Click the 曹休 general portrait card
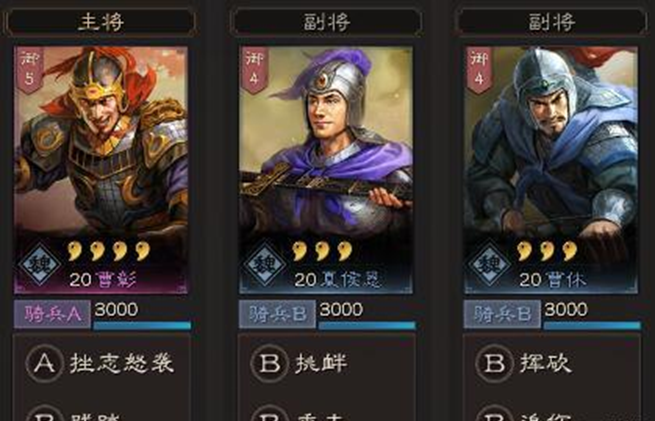Viewport: 655px width, 421px height. click(551, 170)
